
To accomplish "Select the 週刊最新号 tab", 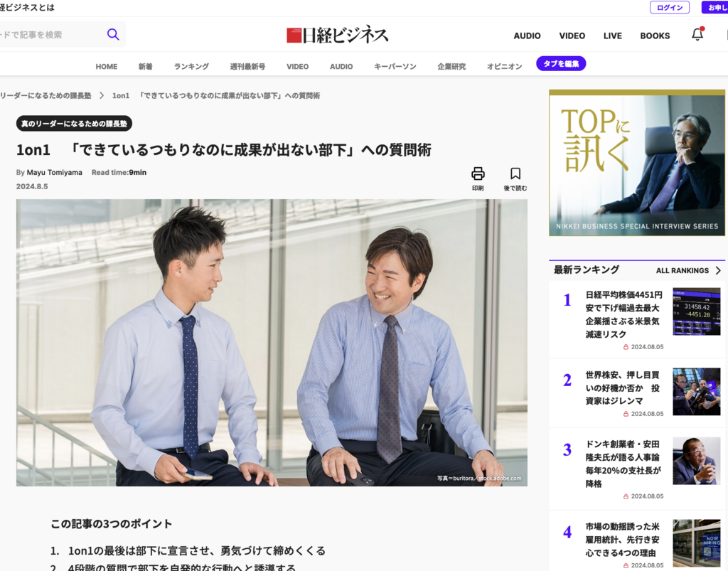I will [247, 66].
